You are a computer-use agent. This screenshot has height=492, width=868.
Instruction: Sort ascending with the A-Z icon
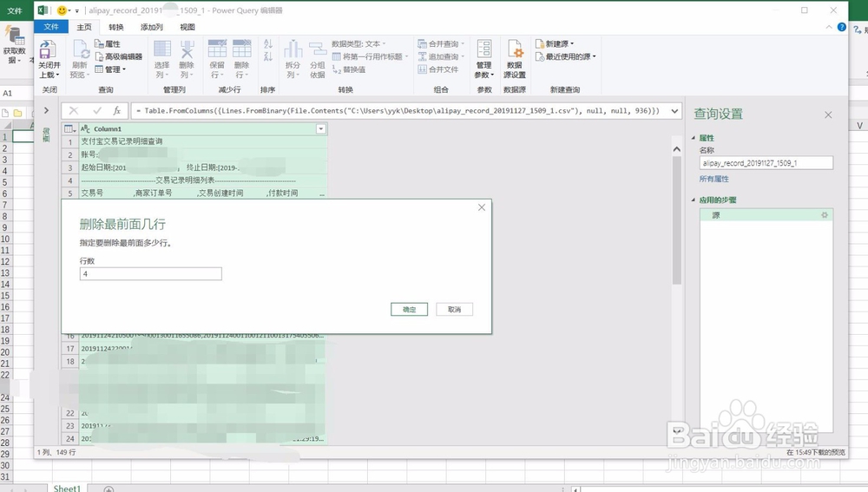tap(268, 43)
